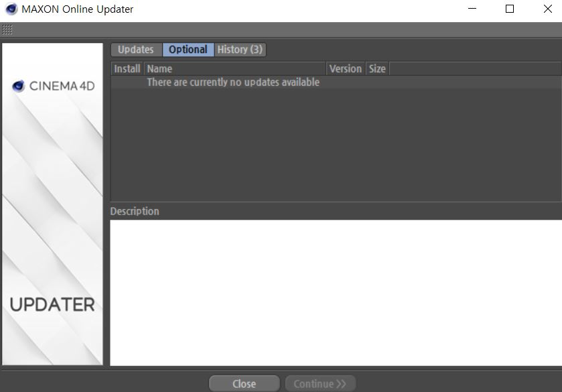Image resolution: width=562 pixels, height=392 pixels.
Task: Click the Cinema 4D logo in side banner
Action: pyautogui.click(x=54, y=86)
